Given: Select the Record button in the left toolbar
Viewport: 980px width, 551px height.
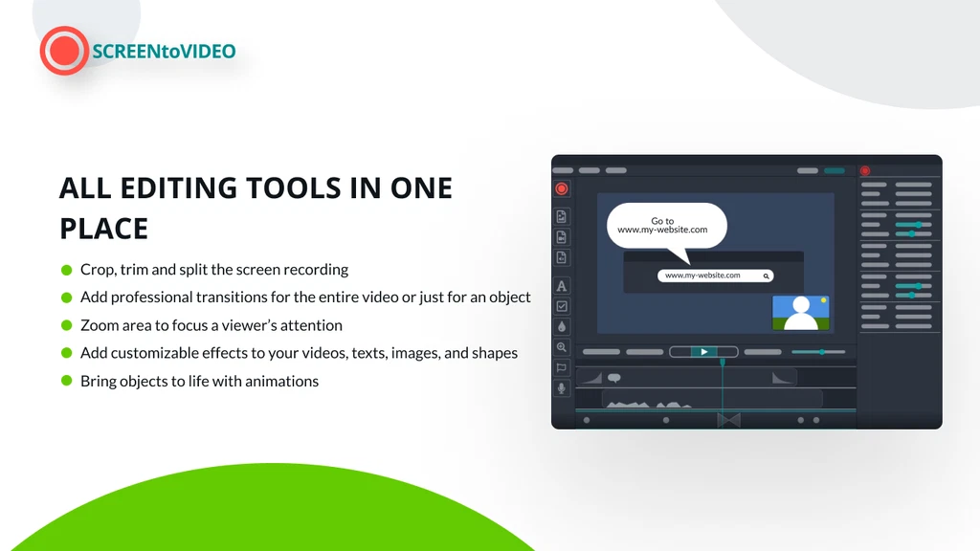Looking at the screenshot, I should [x=561, y=188].
